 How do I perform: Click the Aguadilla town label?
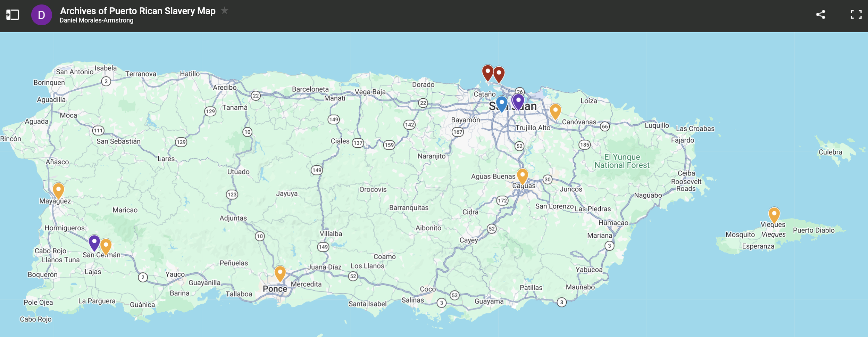click(51, 100)
